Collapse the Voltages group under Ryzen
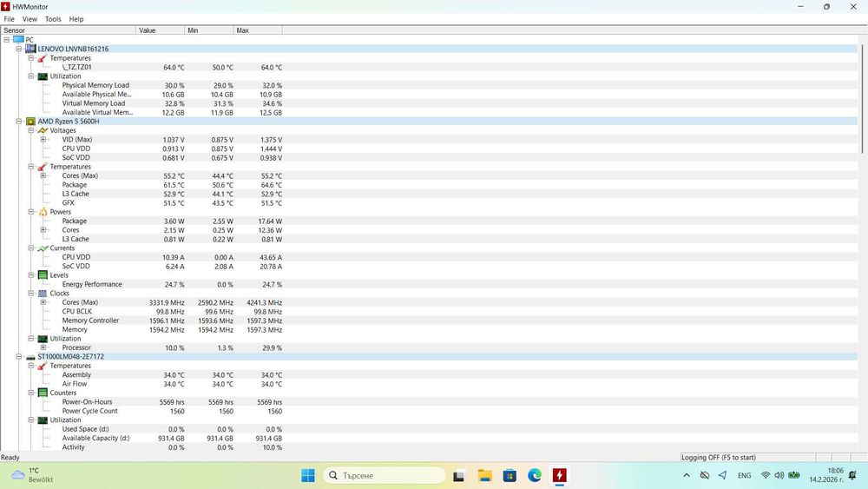 point(31,130)
